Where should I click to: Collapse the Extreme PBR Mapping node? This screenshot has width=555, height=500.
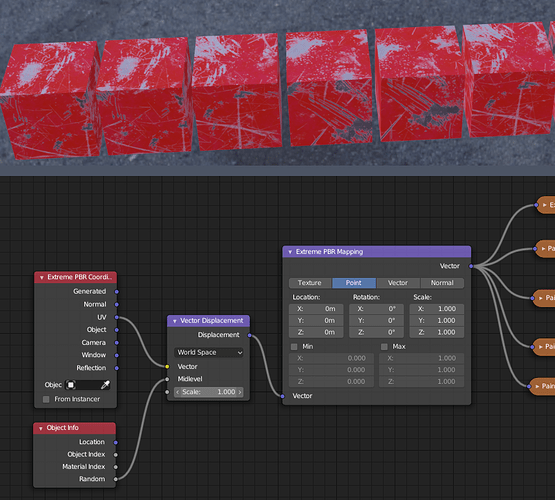[x=290, y=252]
